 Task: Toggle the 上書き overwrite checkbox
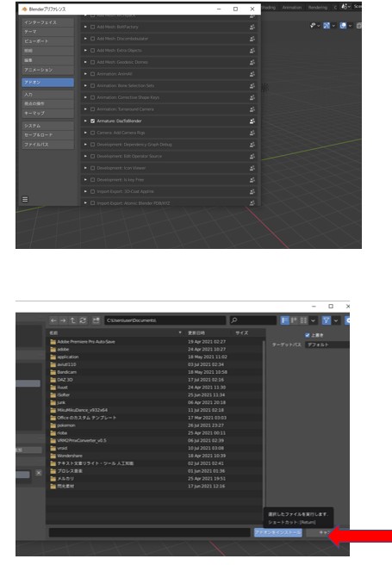(x=308, y=335)
